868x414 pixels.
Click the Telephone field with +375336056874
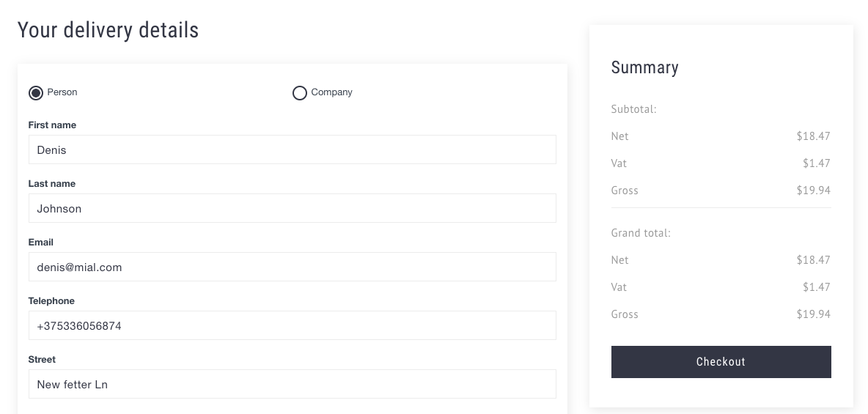click(x=293, y=325)
